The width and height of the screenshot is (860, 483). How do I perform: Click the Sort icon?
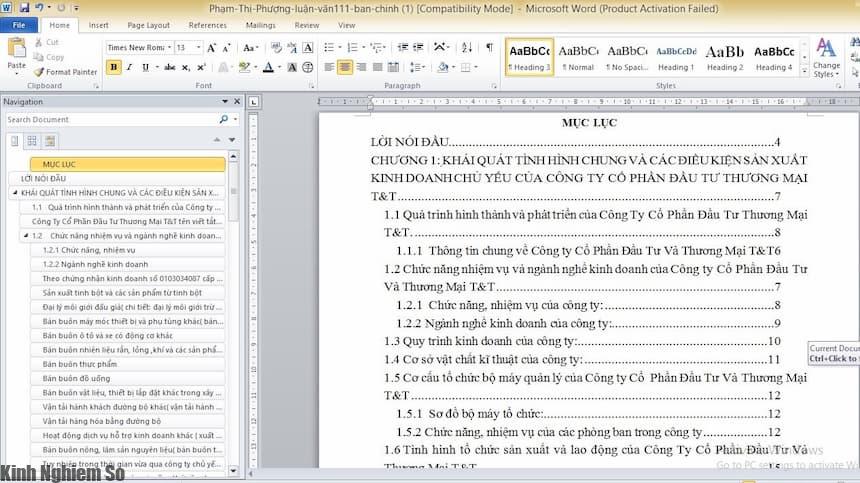click(x=467, y=48)
